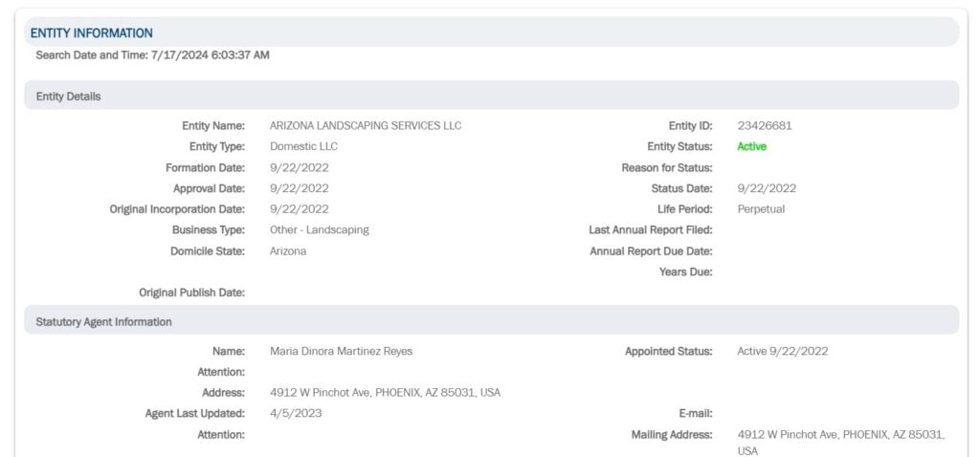The image size is (980, 457).
Task: Click the ENTITY INFORMATION header
Action: 91,33
